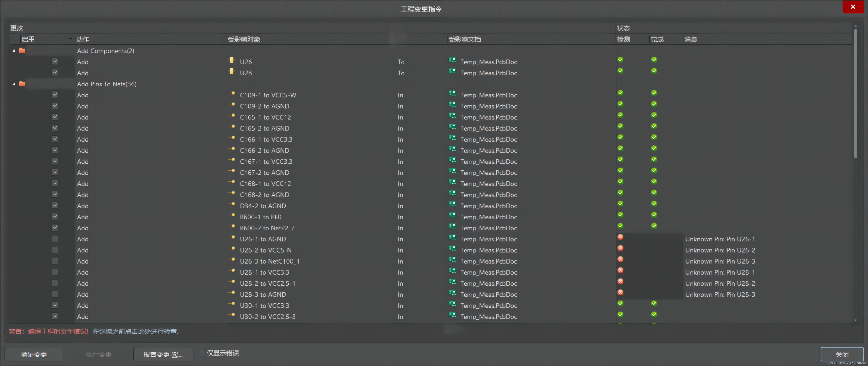Image resolution: width=868 pixels, height=366 pixels.
Task: Click the green done icon for R600-2
Action: pos(654,226)
